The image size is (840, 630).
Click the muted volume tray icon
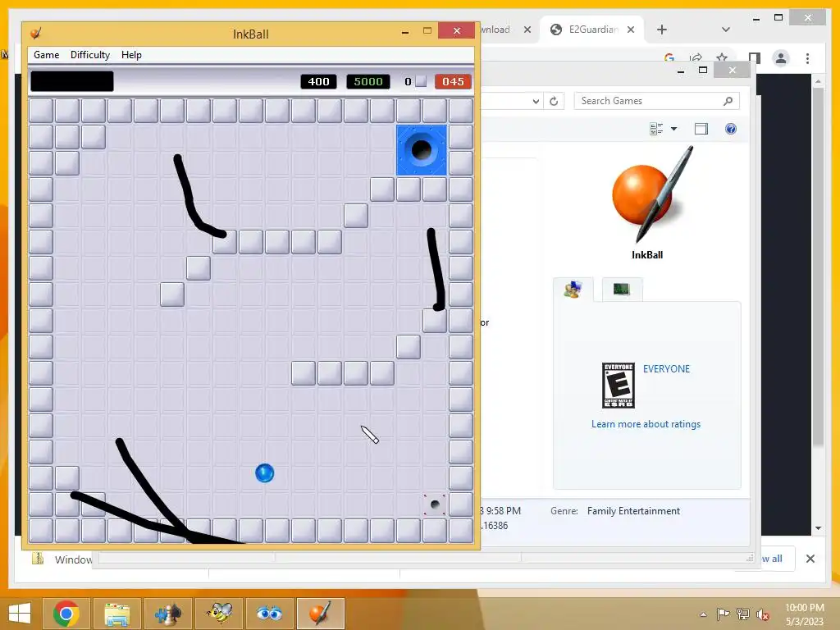(762, 614)
